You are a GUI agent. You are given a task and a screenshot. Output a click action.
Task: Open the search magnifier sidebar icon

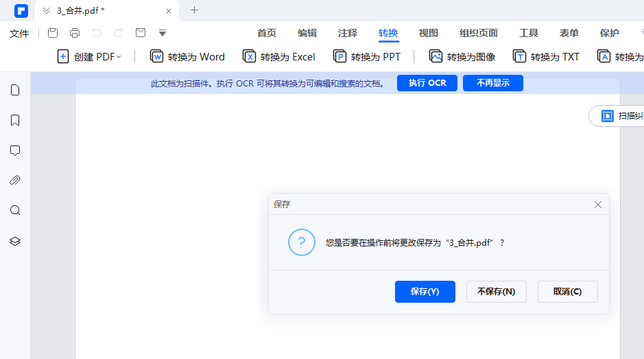pos(15,211)
